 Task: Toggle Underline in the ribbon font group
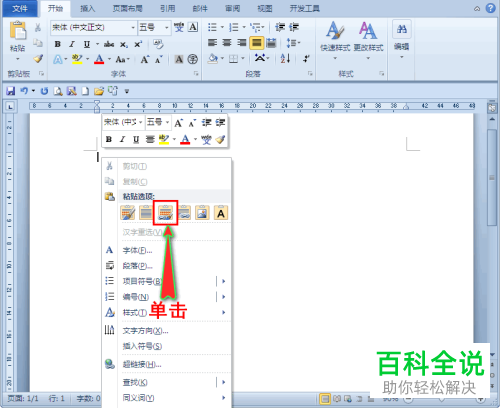coord(87,44)
